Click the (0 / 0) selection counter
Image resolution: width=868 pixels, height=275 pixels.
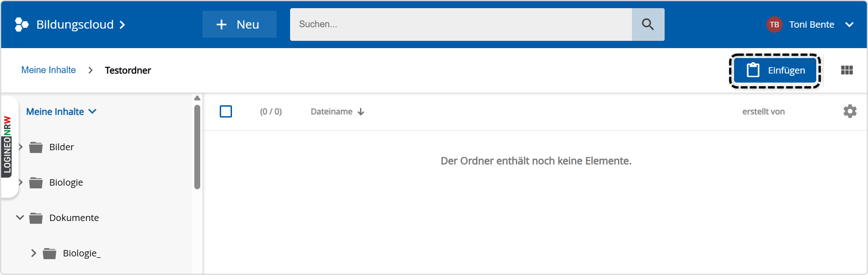click(x=271, y=112)
